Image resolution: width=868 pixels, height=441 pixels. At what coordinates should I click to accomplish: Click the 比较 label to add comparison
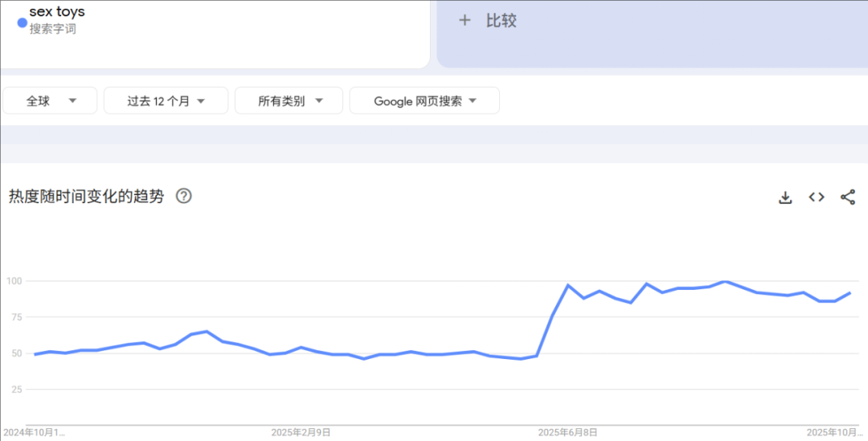[501, 21]
